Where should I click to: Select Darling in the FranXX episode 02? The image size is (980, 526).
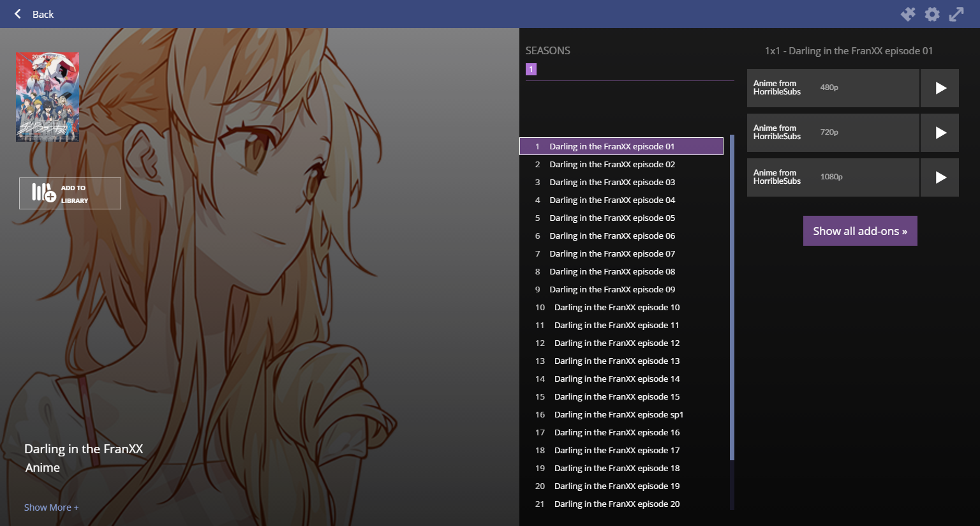[x=621, y=164]
